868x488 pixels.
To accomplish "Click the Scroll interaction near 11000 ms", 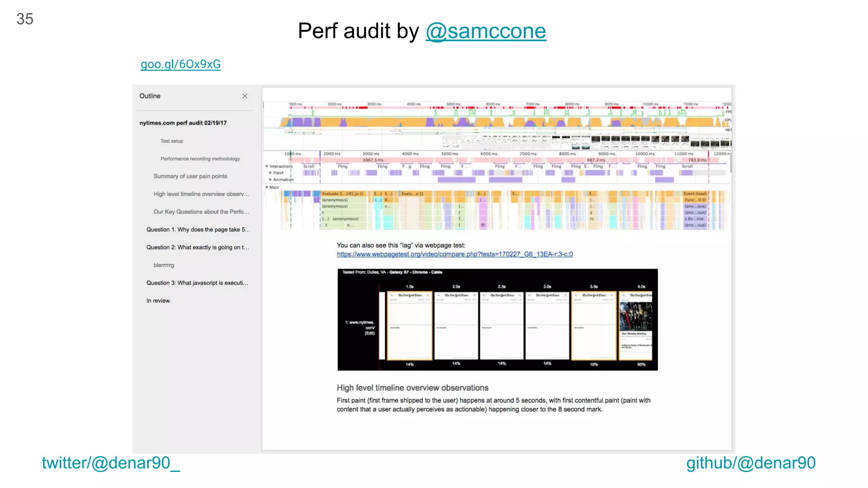I will click(687, 166).
